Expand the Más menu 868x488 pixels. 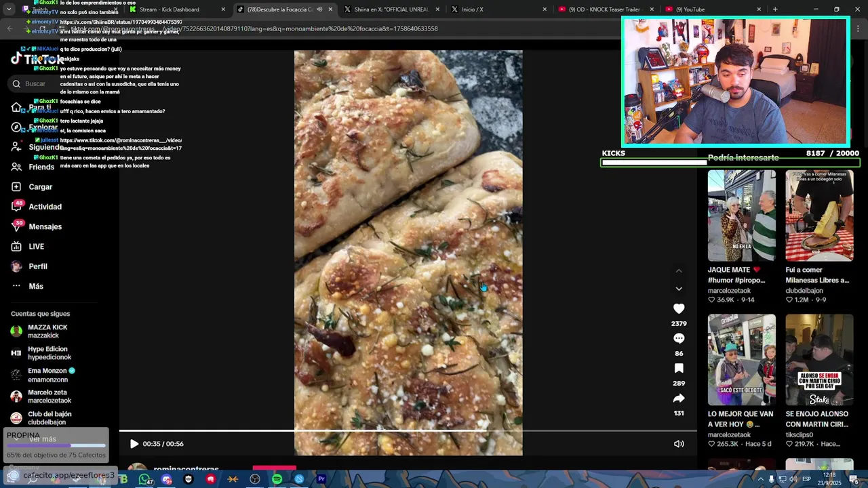click(27, 286)
